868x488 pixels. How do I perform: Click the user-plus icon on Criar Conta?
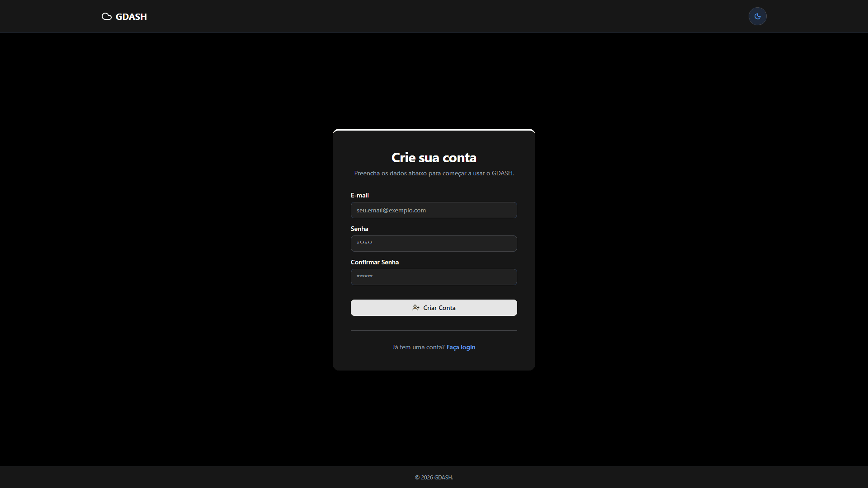415,308
